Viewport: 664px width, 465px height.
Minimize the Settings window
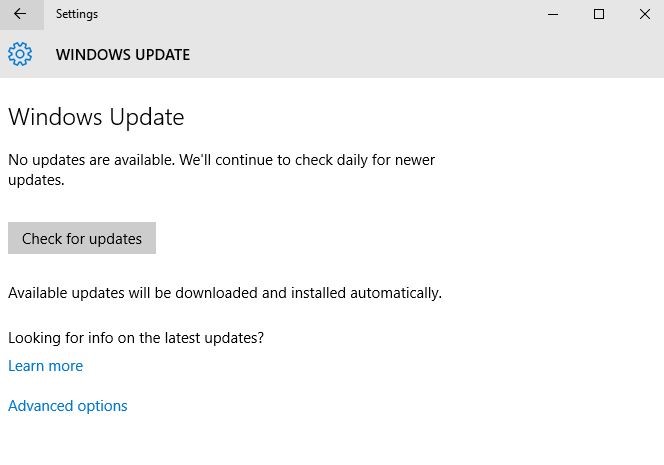553,14
